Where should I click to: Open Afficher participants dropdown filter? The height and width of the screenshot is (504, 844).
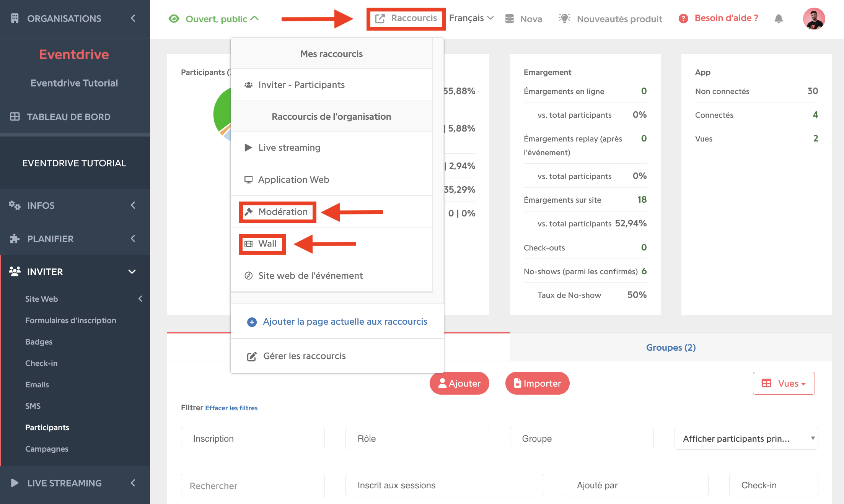point(746,438)
